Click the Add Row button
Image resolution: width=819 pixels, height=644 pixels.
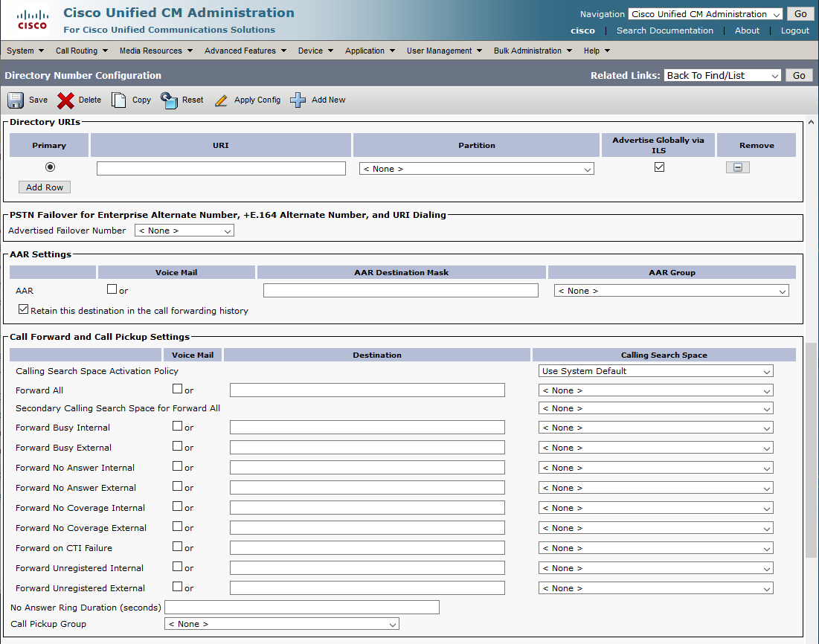(45, 187)
